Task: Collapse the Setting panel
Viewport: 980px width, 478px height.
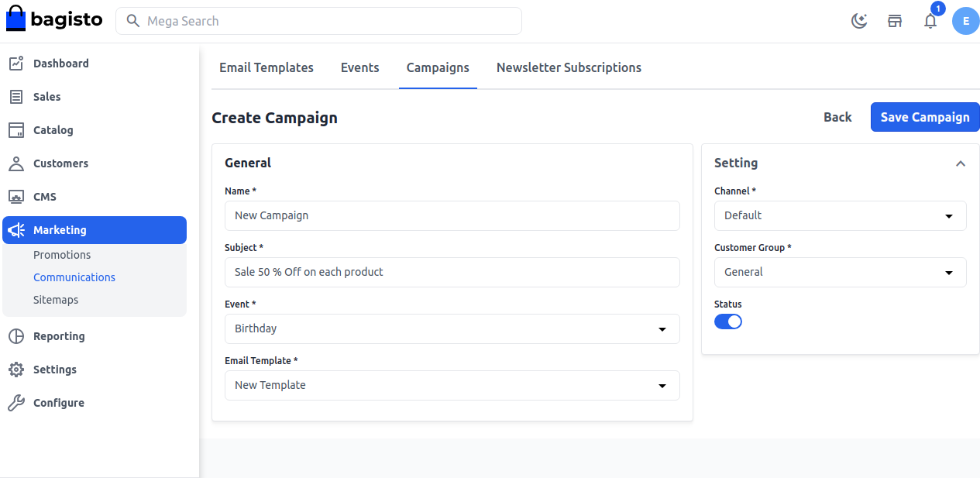Action: (x=961, y=163)
